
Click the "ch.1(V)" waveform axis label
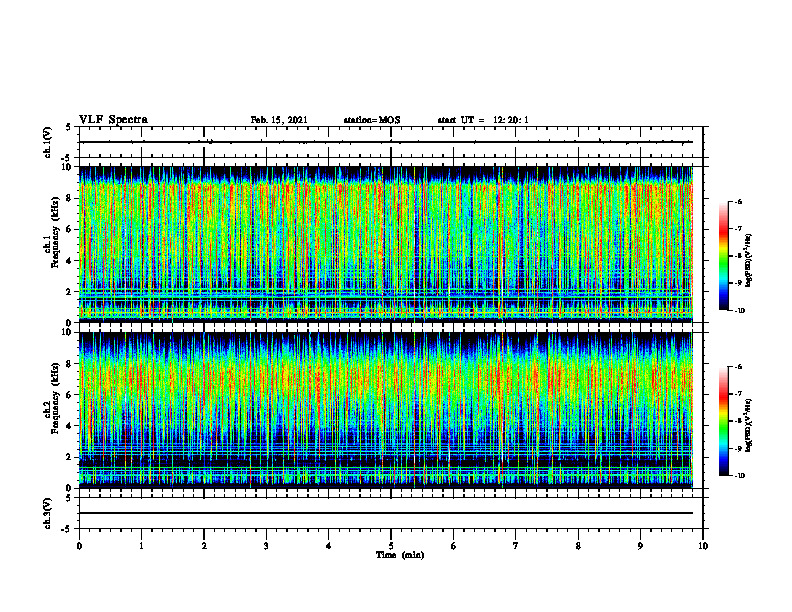click(47, 142)
